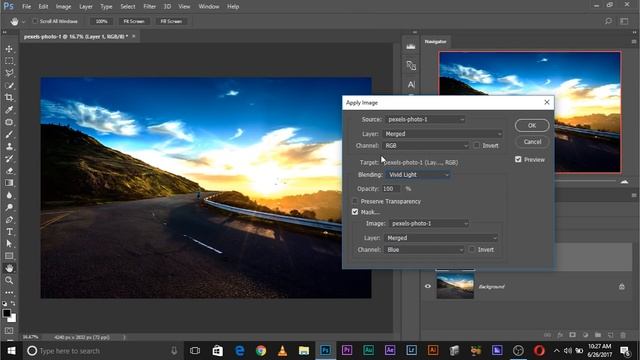Viewport: 640px width, 360px height.
Task: Click the Fit Screen button
Action: pos(134,21)
